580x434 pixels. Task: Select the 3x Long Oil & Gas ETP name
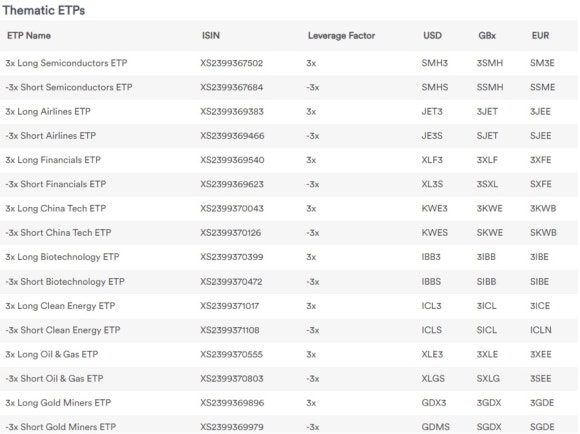click(52, 354)
